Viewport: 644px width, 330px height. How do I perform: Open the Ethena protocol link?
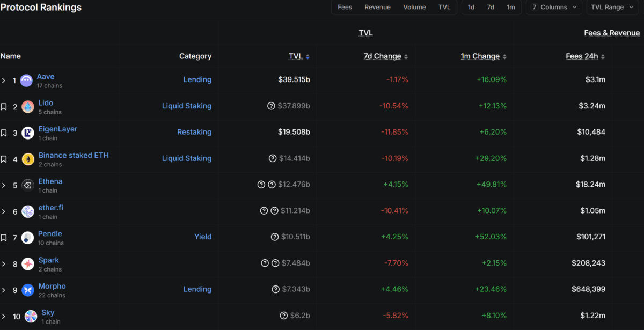50,181
